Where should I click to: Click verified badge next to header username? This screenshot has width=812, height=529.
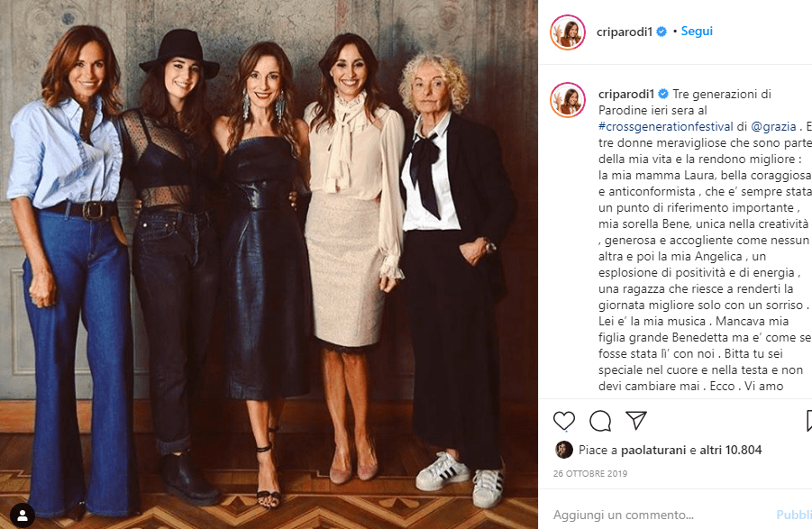pos(661,32)
